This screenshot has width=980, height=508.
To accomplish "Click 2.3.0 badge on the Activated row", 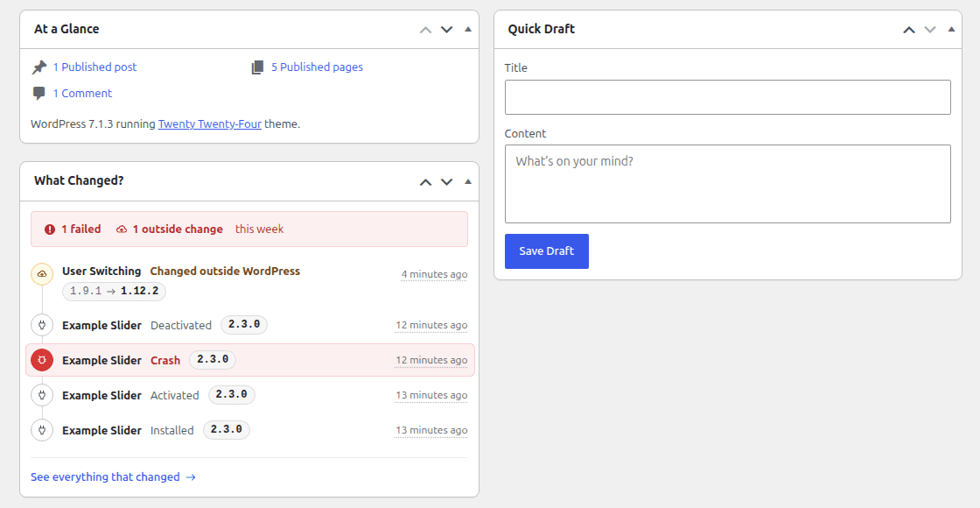I will 232,395.
